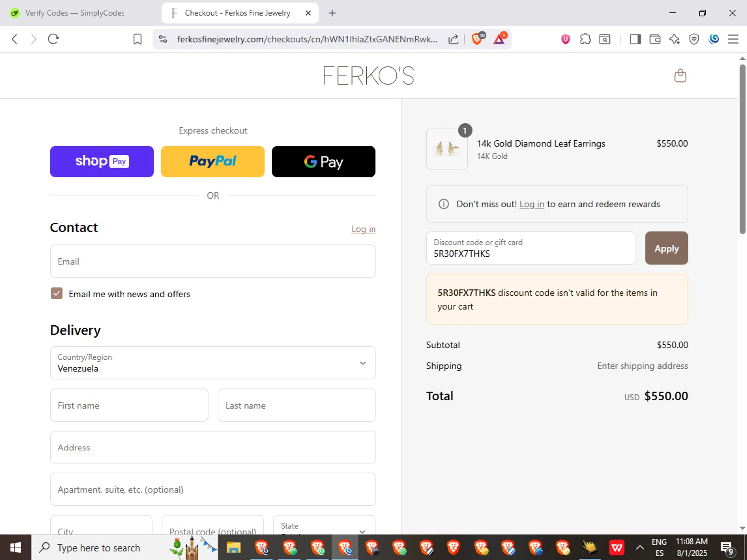Click the page vertical scrollbar thumb
The height and width of the screenshot is (560, 747).
click(x=742, y=149)
